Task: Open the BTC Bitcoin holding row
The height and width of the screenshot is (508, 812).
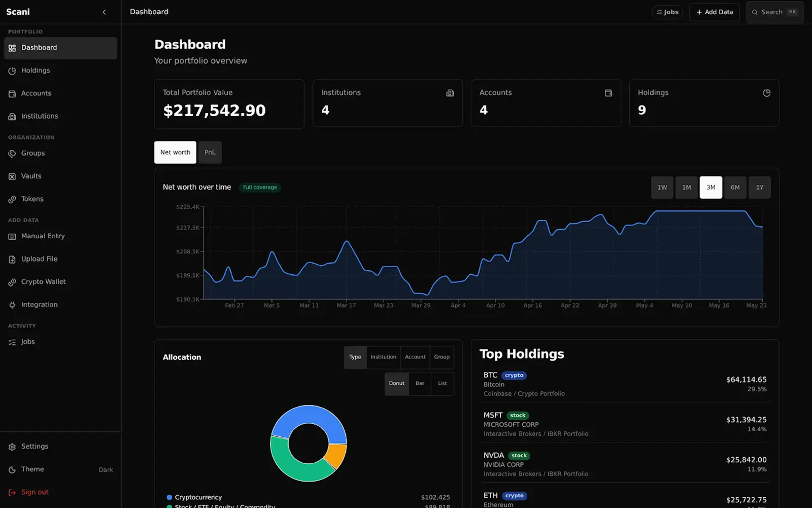Action: [625, 384]
